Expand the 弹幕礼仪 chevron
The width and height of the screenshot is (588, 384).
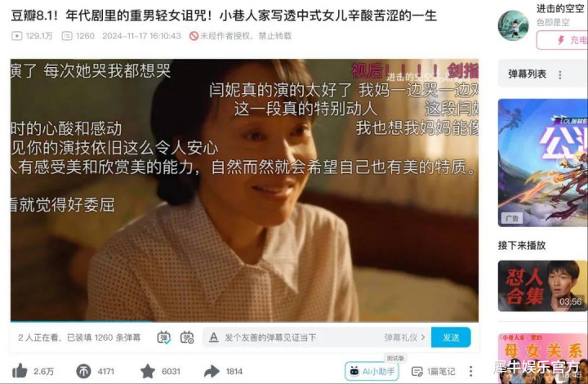click(x=423, y=337)
